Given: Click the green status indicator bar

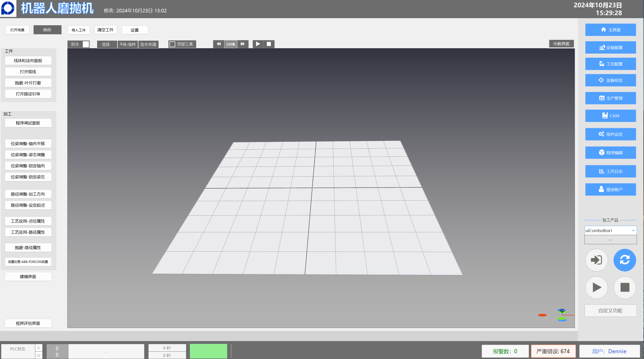Looking at the screenshot, I should tap(208, 351).
